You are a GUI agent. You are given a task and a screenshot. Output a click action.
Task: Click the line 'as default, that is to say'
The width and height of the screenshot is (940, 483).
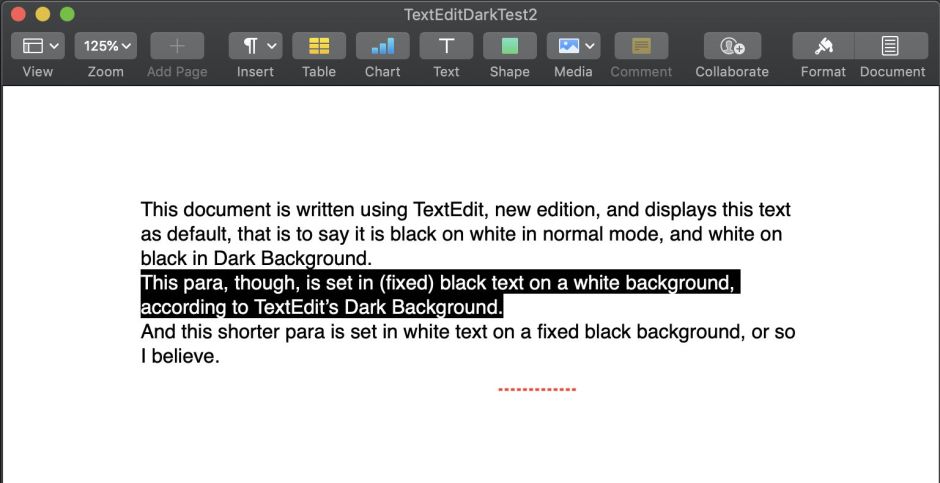[462, 234]
